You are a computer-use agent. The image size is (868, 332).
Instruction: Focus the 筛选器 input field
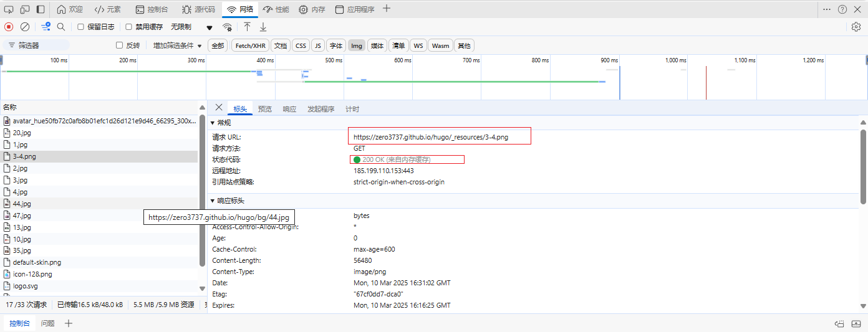37,45
